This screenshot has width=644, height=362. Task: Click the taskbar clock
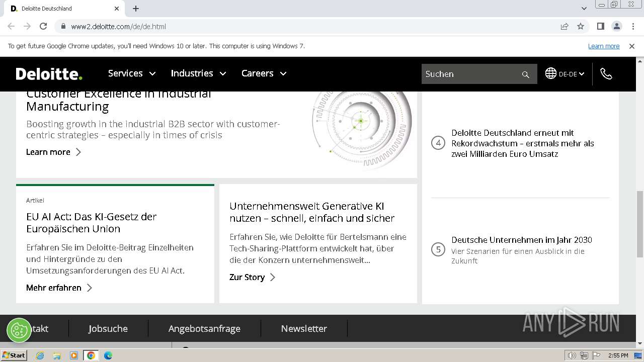618,355
